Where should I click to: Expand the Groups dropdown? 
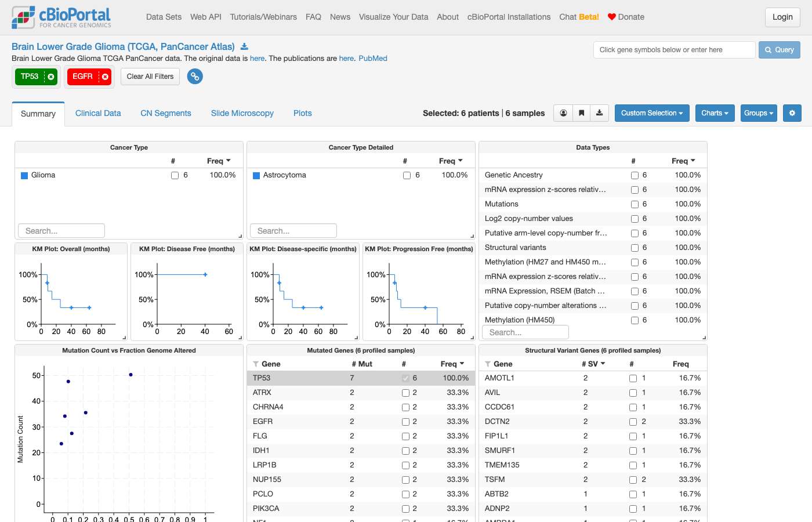pyautogui.click(x=759, y=113)
